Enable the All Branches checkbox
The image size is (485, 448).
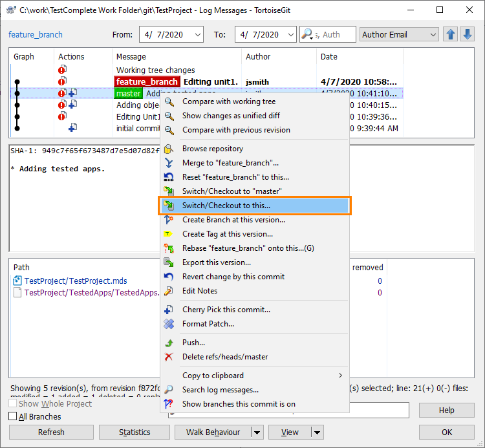coord(13,416)
